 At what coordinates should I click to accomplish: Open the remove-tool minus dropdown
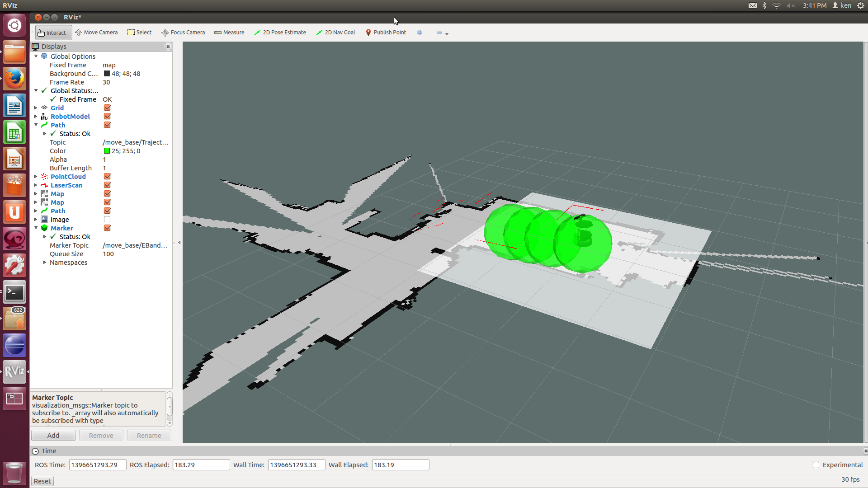tap(442, 33)
